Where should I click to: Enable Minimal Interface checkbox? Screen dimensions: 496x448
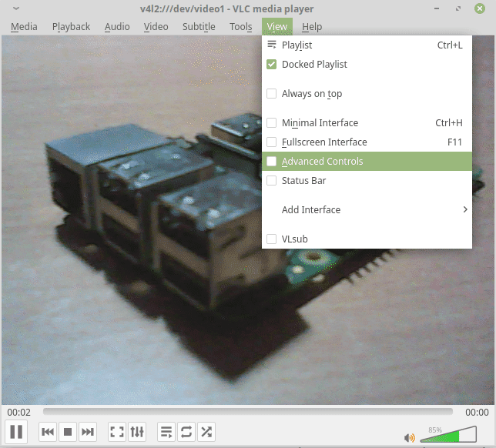tap(271, 122)
